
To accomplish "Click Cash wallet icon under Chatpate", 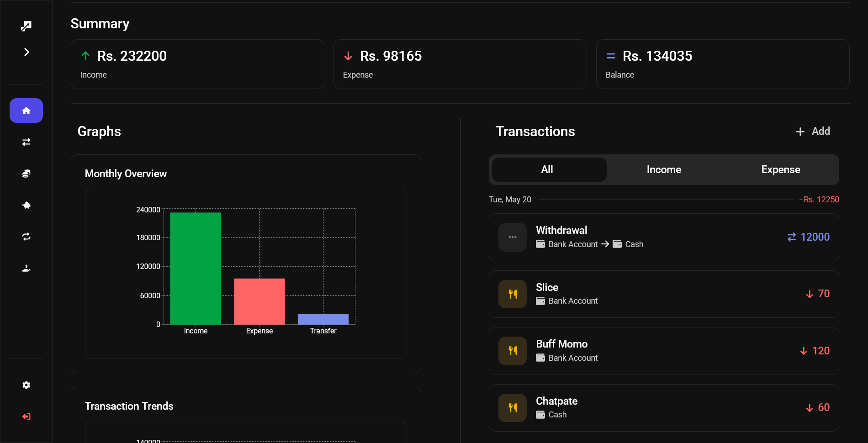I will pyautogui.click(x=540, y=415).
